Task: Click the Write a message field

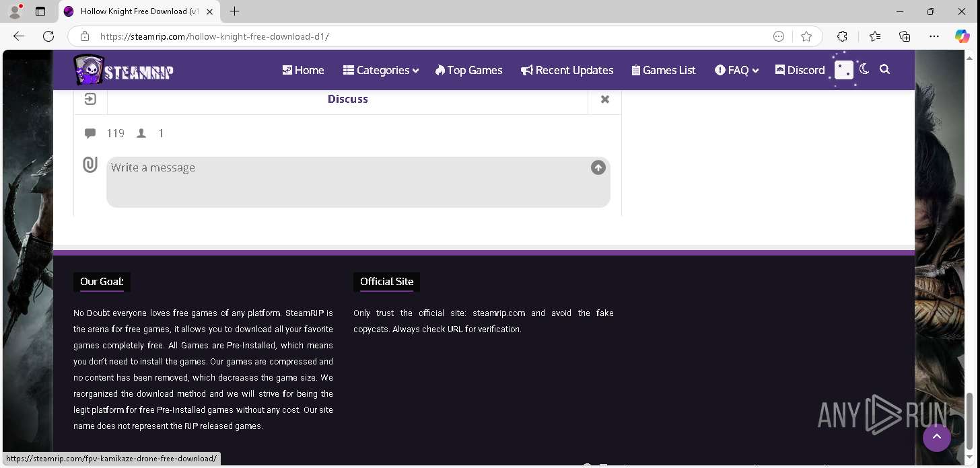Action: 358,182
